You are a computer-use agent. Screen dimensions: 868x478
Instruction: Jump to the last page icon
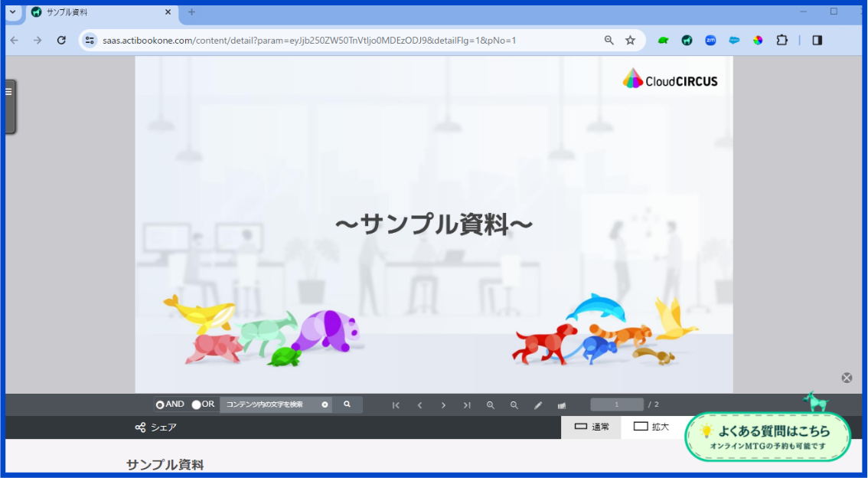click(467, 404)
